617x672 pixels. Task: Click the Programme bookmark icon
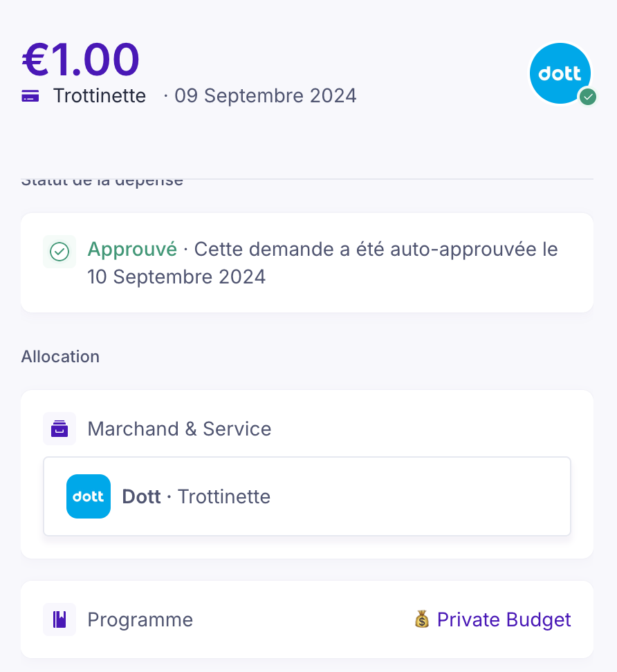coord(59,619)
